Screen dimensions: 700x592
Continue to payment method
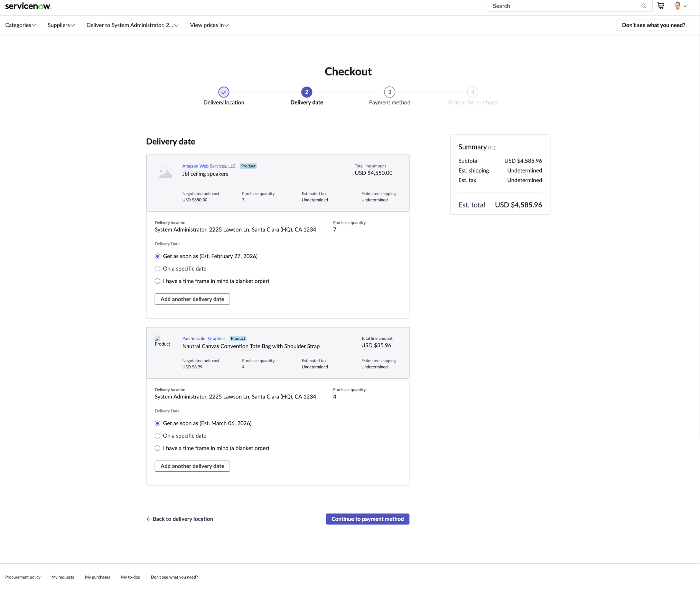click(367, 519)
